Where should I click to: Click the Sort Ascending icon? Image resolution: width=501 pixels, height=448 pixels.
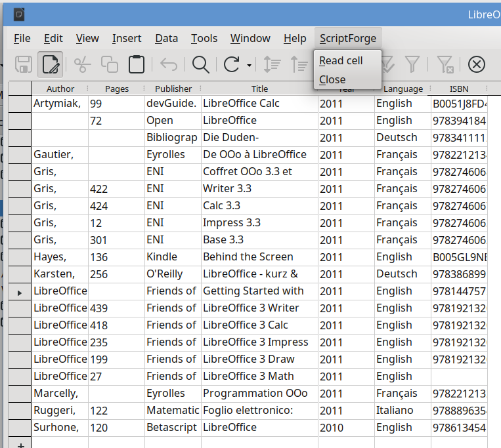[x=299, y=64]
